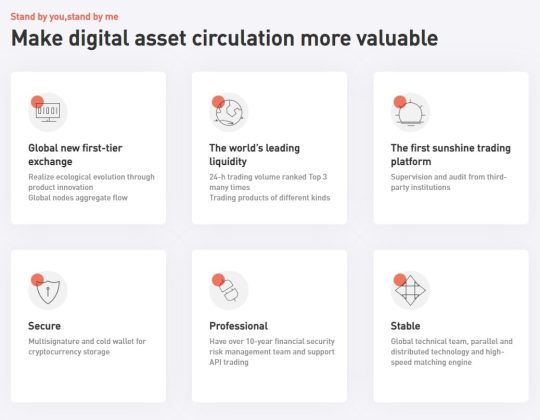Click the 24-h trading volume description
Screen dimensions: 540x420
(x=268, y=182)
